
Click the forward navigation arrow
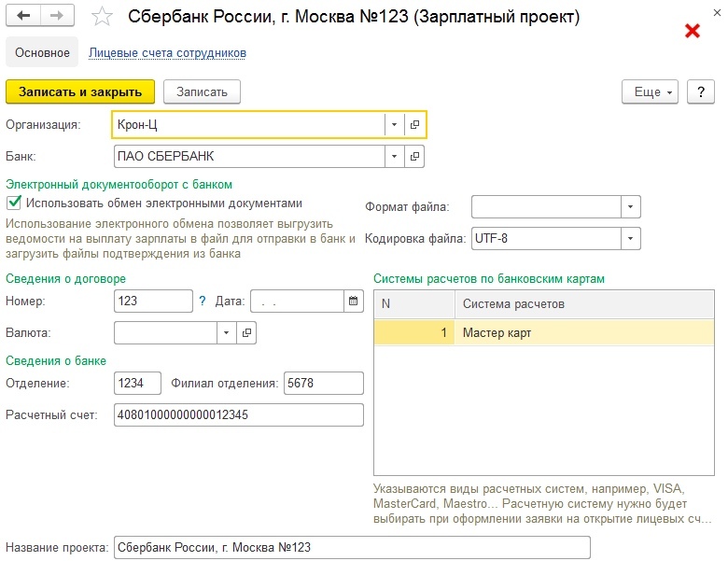click(x=57, y=17)
